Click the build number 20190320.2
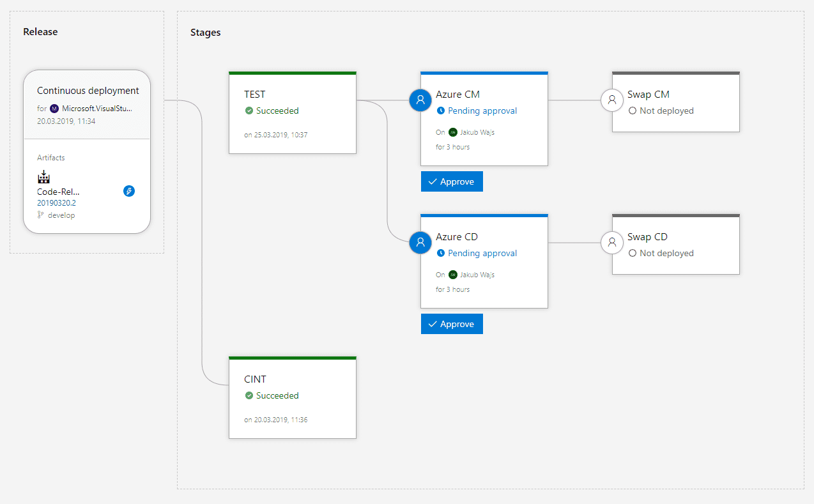This screenshot has height=504, width=814. click(56, 203)
